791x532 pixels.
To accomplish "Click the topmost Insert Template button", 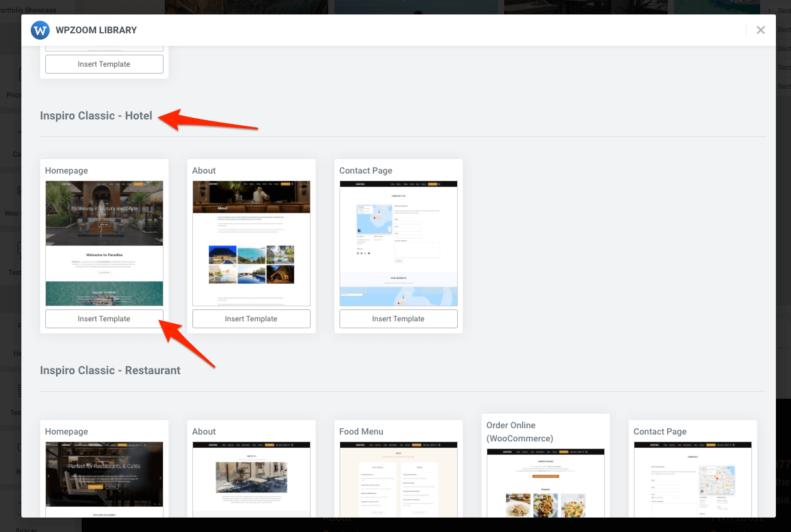I will coord(104,64).
